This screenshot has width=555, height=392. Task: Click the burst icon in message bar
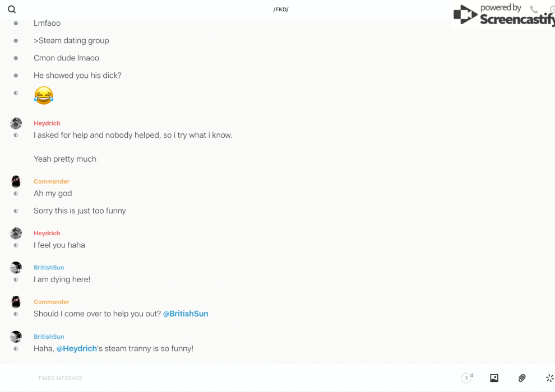coord(549,378)
